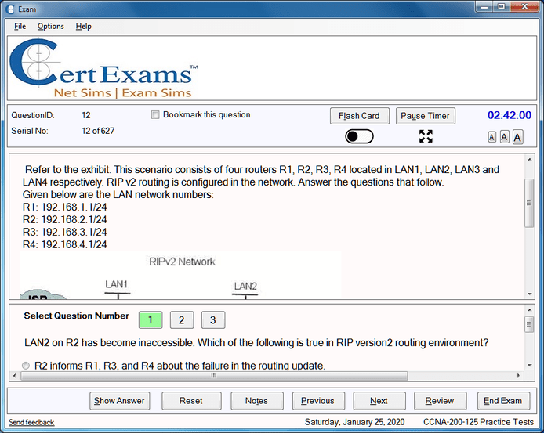Click the Pause Timer button
Screen dimensions: 544x433
tap(425, 116)
